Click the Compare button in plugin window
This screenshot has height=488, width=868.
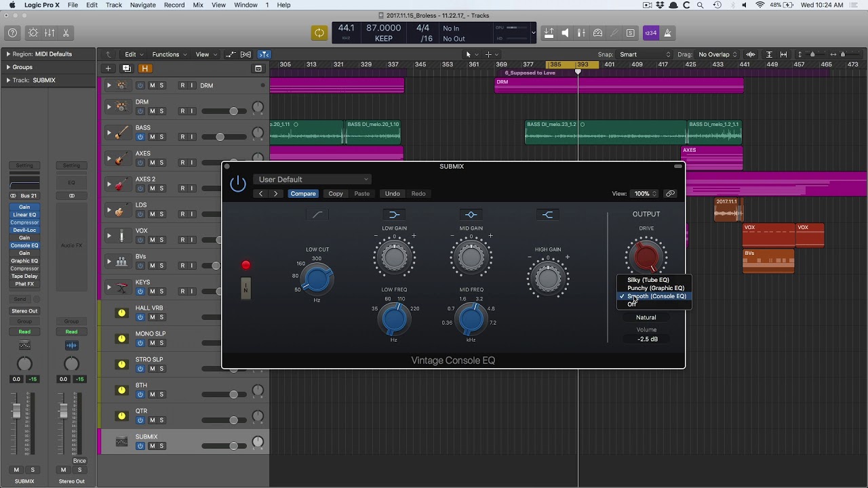click(303, 194)
